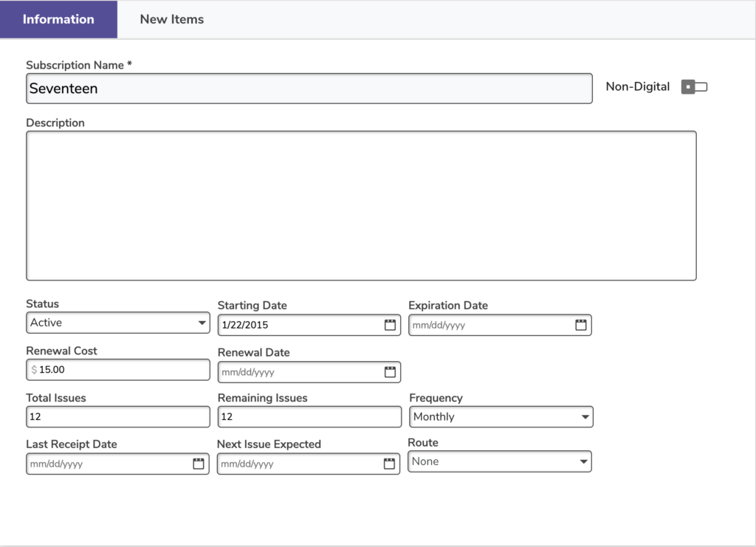Select the Total Issues field
The image size is (756, 547).
point(118,417)
